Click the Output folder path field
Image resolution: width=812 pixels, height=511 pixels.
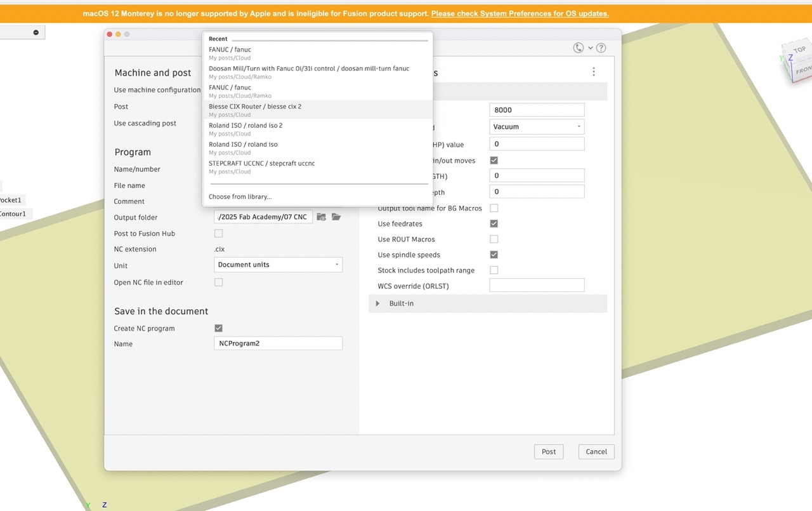(263, 217)
